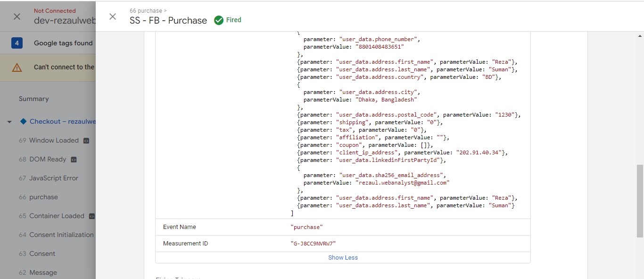Close the debug session with the X icon
The image size is (644, 279).
point(17,17)
